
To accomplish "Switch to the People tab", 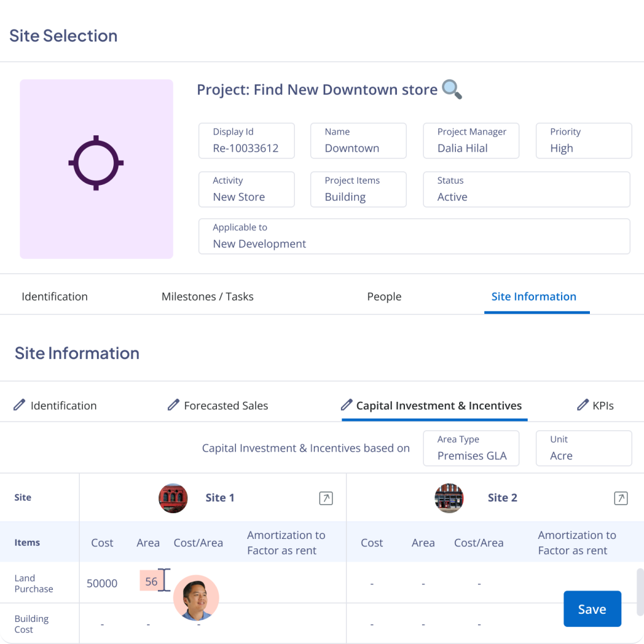I will point(384,296).
